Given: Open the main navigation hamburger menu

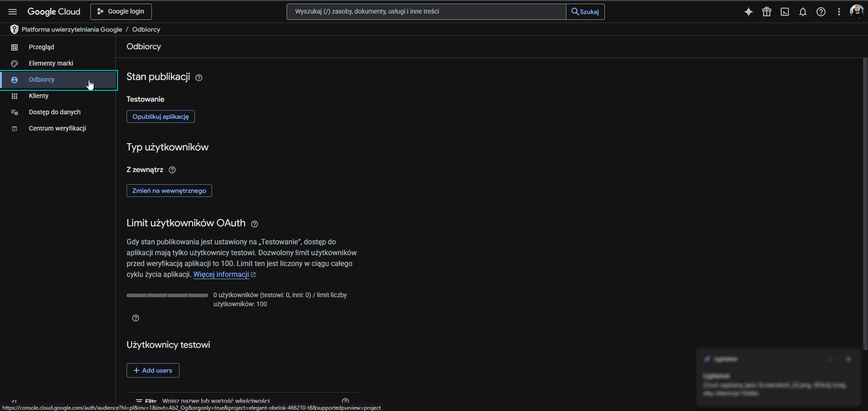Looking at the screenshot, I should (x=13, y=12).
